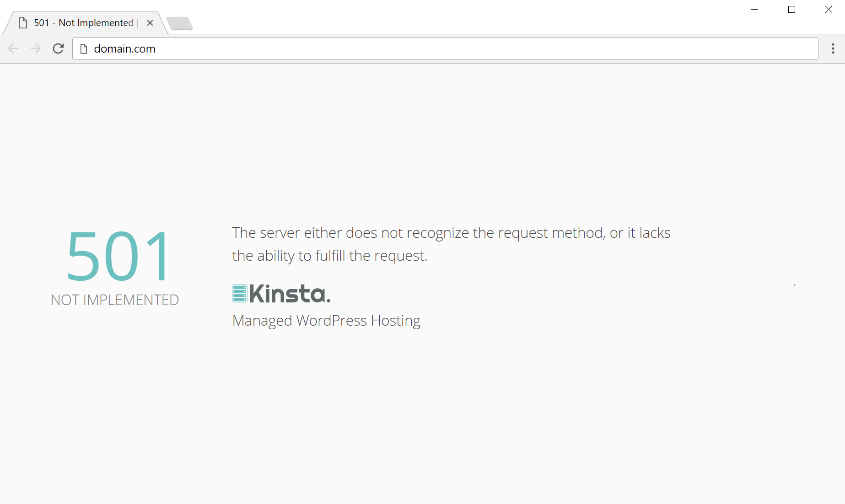Viewport: 845px width, 504px height.
Task: Click the Kinsta server logo icon
Action: click(239, 293)
